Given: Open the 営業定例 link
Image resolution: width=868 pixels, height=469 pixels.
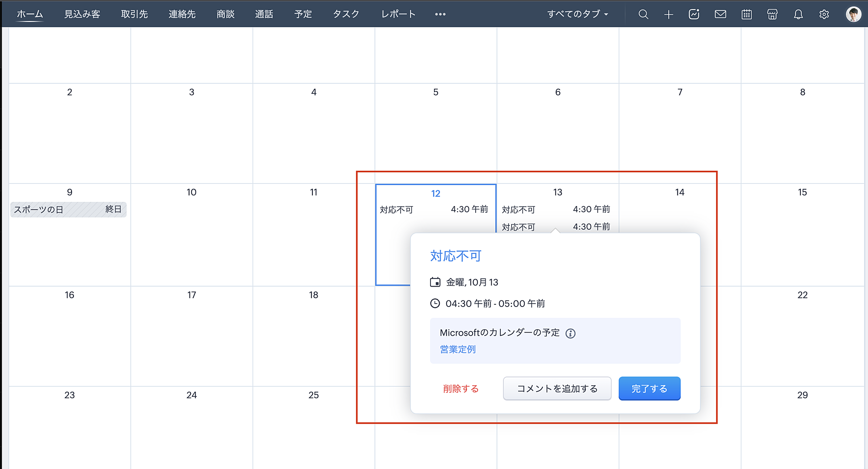Looking at the screenshot, I should pyautogui.click(x=457, y=350).
